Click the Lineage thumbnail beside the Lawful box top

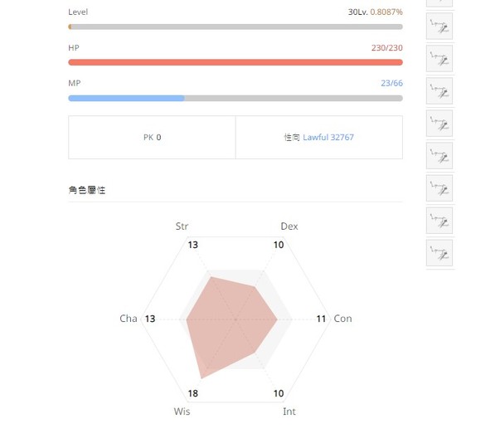439,123
